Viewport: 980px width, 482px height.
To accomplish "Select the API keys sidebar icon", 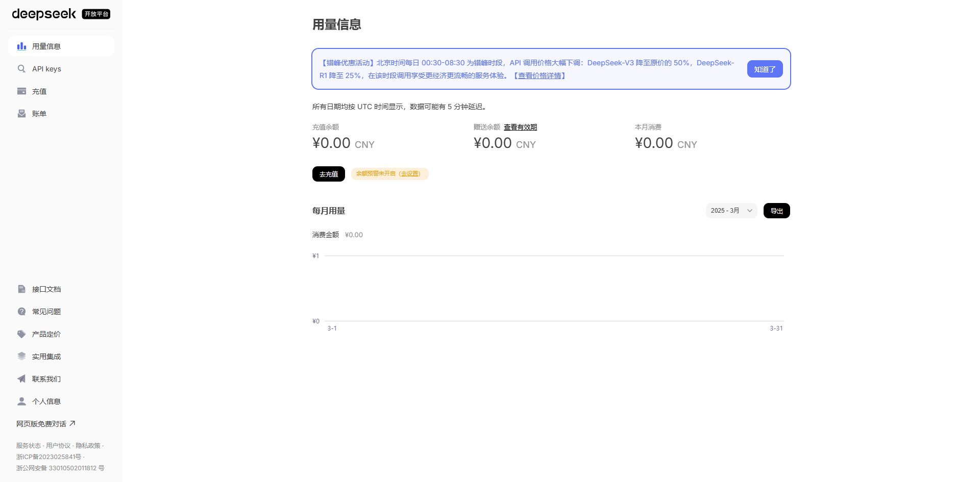I will pyautogui.click(x=21, y=68).
